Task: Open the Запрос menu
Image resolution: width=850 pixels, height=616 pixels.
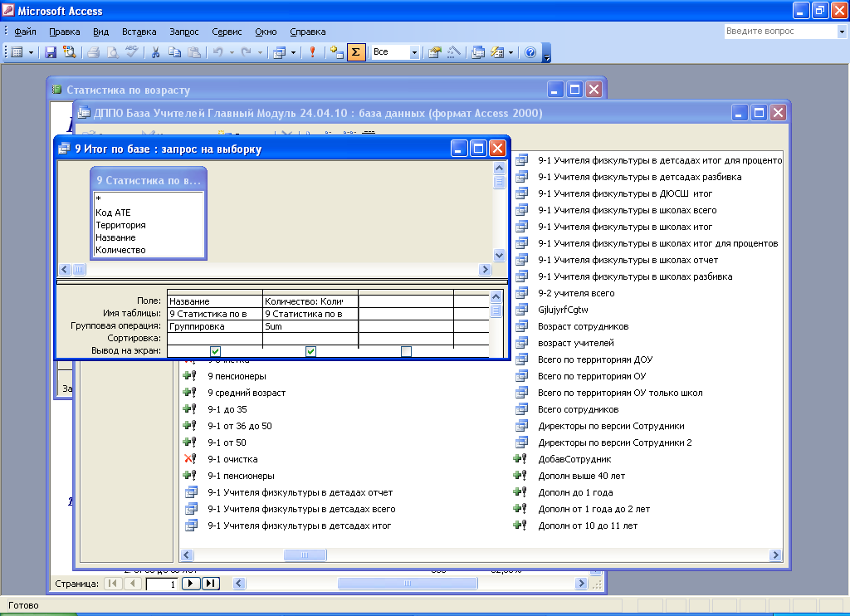Action: pyautogui.click(x=183, y=32)
